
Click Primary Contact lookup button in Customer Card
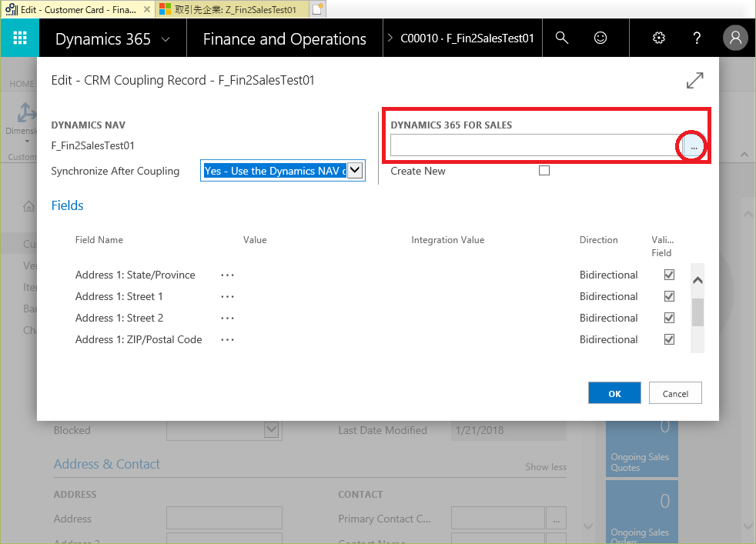[557, 519]
